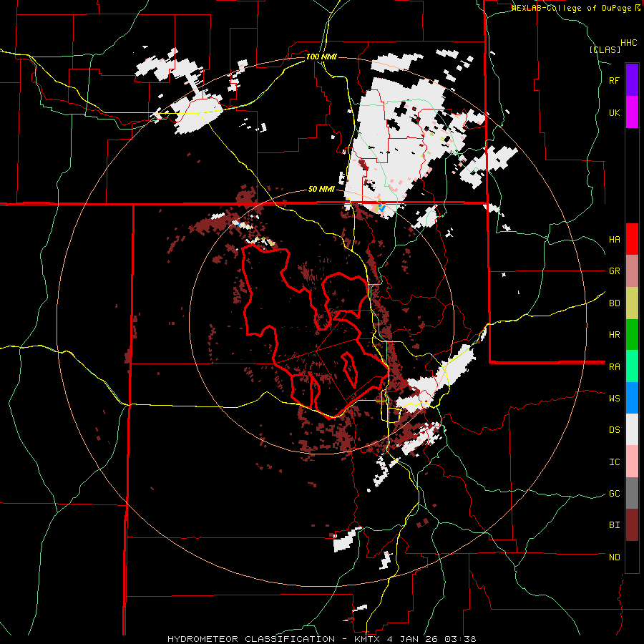Click the HA legend label
Viewport: 644px width, 644px height.
click(615, 240)
